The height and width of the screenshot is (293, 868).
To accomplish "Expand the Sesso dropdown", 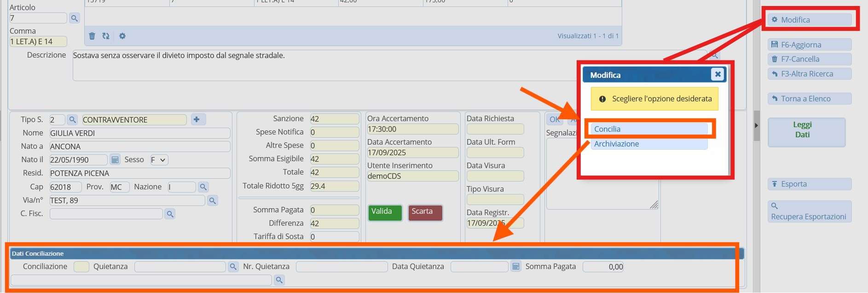I will (x=159, y=160).
